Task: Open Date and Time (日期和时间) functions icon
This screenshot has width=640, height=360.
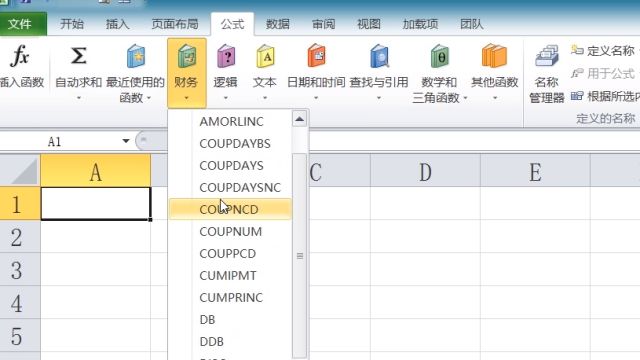Action: click(316, 56)
